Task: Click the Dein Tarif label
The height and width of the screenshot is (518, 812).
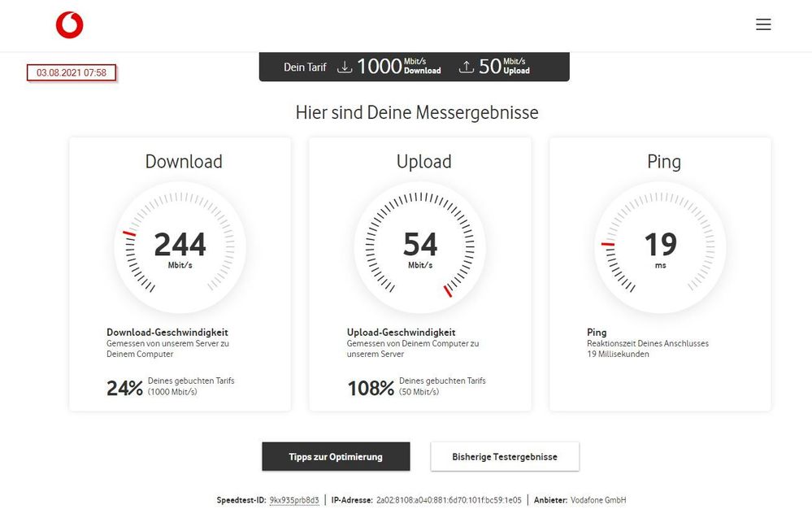Action: tap(305, 67)
